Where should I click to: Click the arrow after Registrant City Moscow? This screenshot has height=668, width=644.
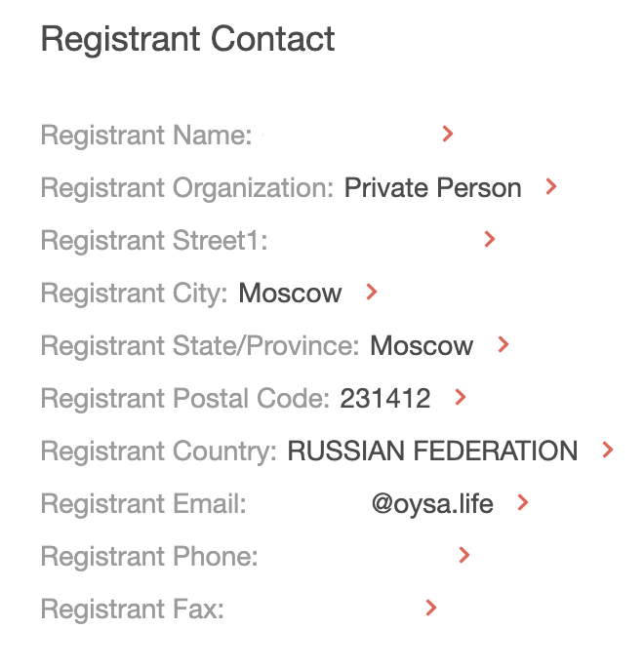point(371,293)
